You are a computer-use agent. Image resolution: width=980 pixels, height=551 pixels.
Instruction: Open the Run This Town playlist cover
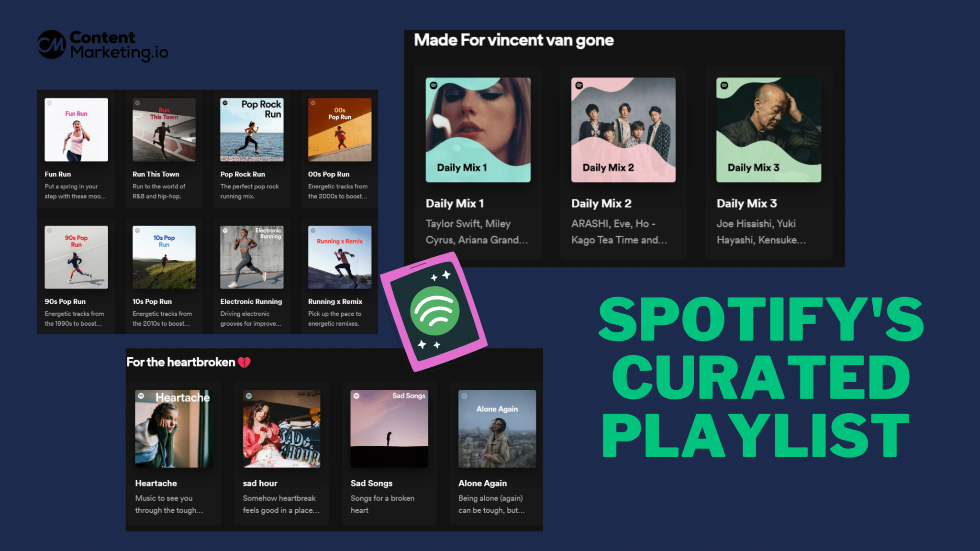tap(164, 130)
